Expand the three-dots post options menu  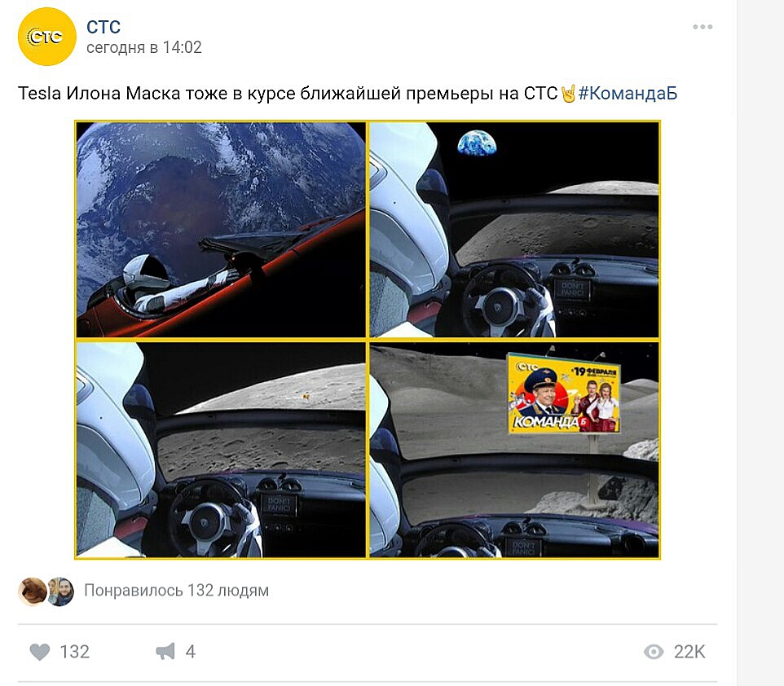coord(703,27)
